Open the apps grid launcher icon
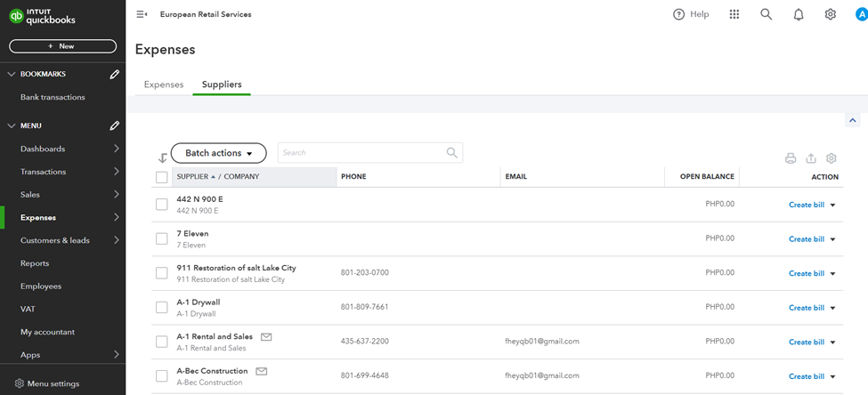Screen dimensions: 868x395 pos(734,14)
